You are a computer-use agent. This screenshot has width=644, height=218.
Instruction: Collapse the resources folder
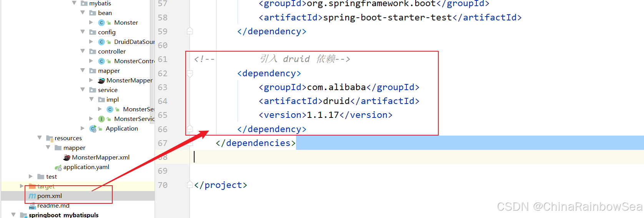(x=40, y=138)
